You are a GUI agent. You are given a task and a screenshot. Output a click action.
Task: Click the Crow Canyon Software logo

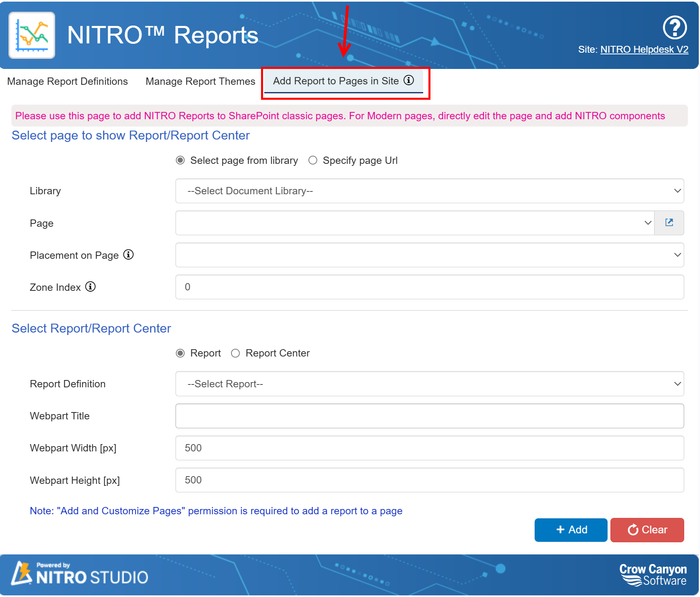(x=653, y=575)
